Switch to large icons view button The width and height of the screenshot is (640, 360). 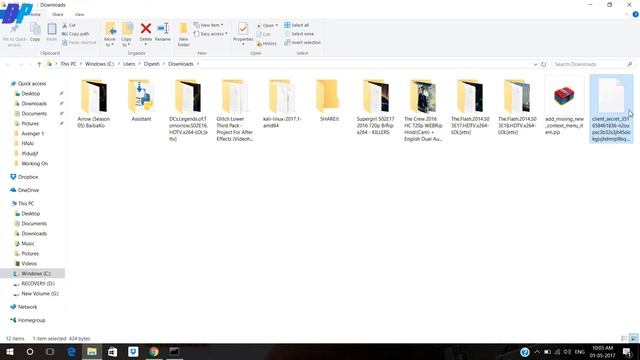coord(633,338)
